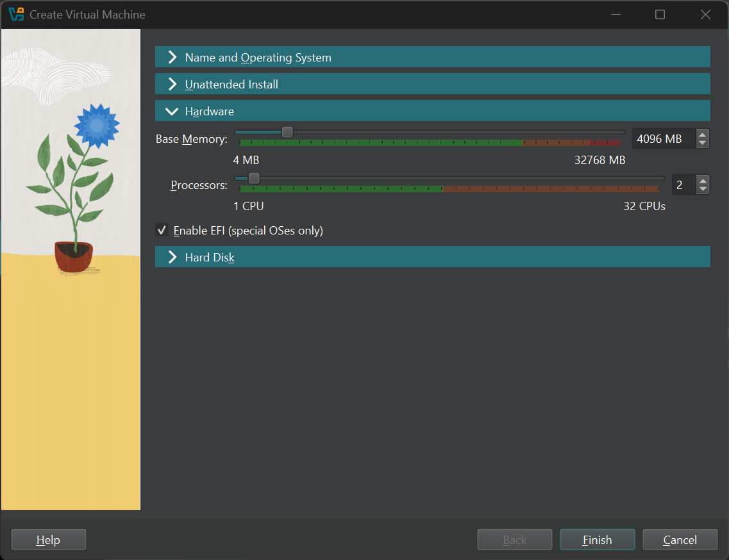
Task: Expand the Hard Disk section
Action: point(432,257)
